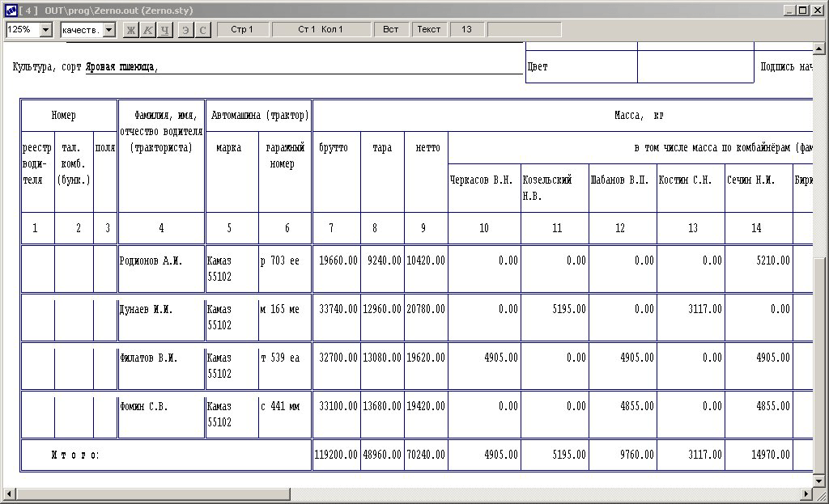Toggle underline with the Ч button
Image resolution: width=829 pixels, height=504 pixels.
pos(166,30)
